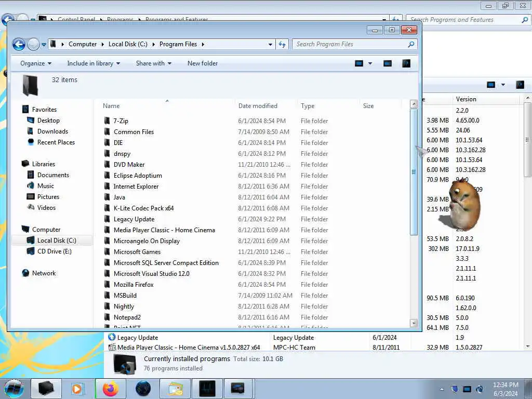Open the view options dropdown arrow
Viewport: 532px width, 399px height.
370,63
